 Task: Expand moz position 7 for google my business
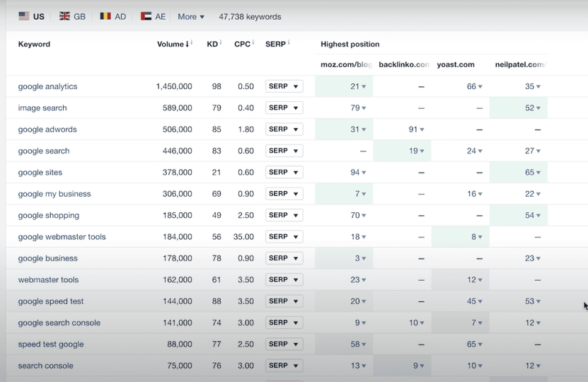[x=360, y=193]
